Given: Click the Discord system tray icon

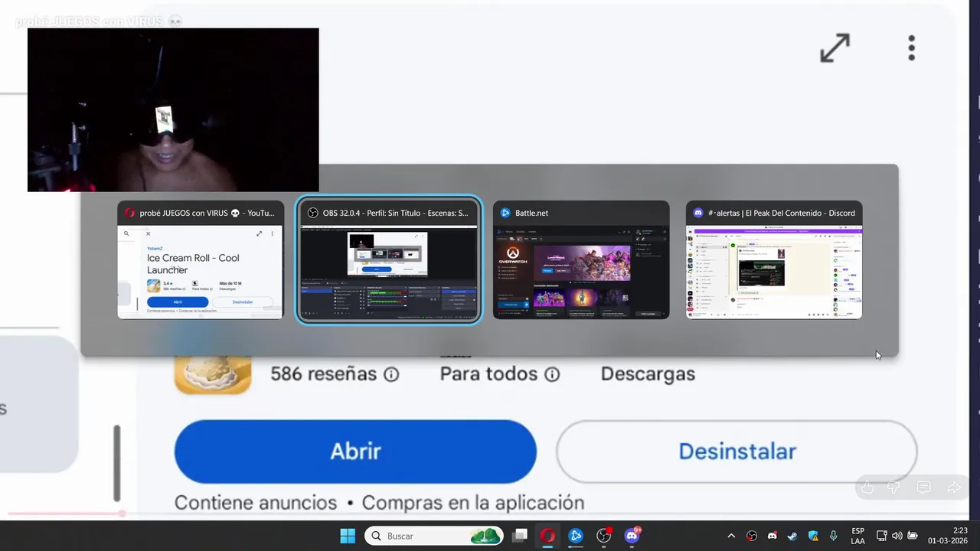Looking at the screenshot, I should tap(772, 536).
